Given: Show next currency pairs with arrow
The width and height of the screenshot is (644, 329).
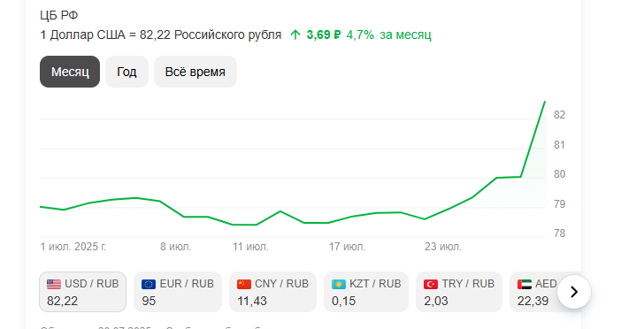Looking at the screenshot, I should coord(574,292).
